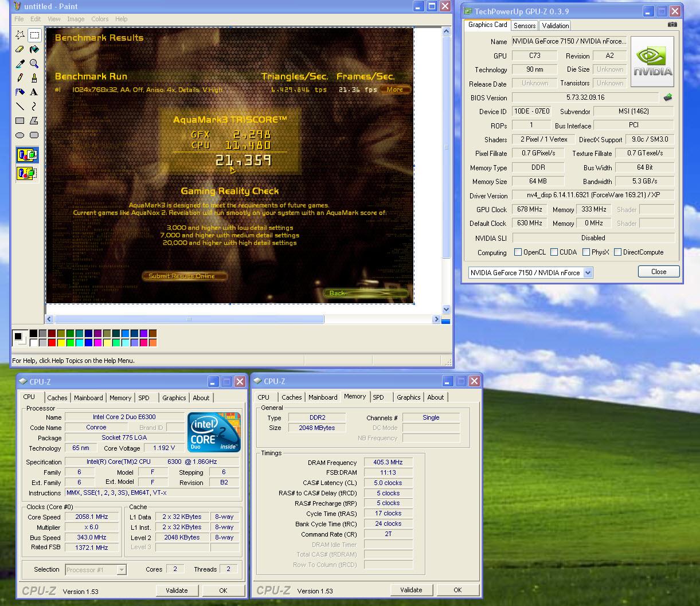Click Paint's horizontal scrollbar thumb

(x=189, y=319)
